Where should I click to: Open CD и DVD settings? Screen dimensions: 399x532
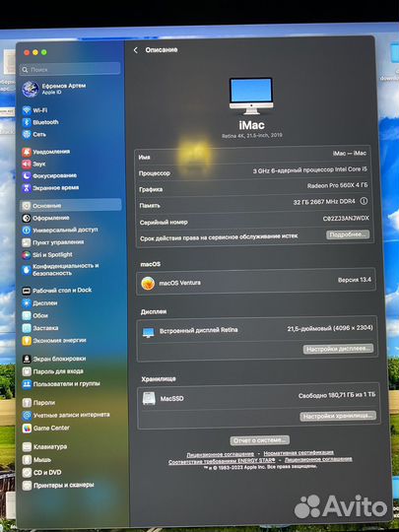click(42, 472)
